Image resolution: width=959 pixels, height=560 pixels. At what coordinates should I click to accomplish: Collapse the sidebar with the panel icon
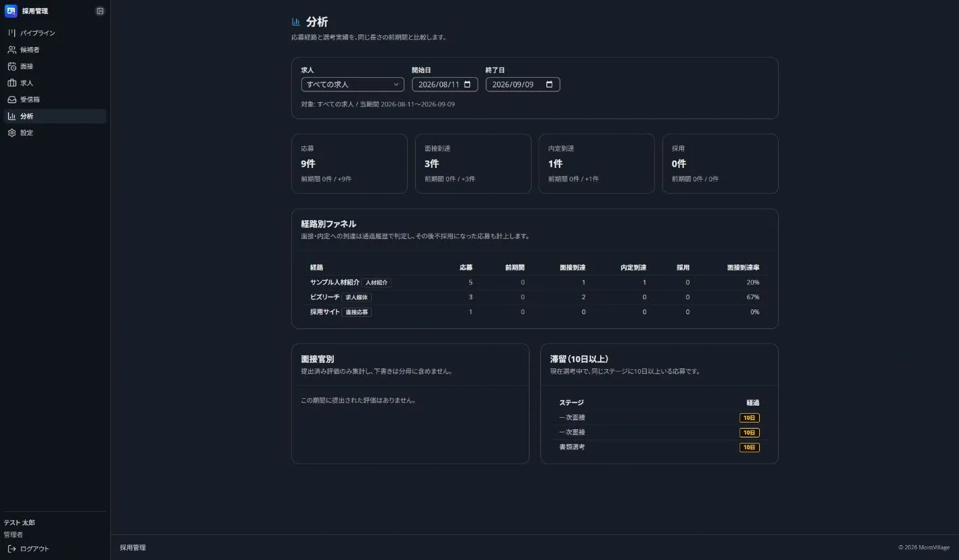pyautogui.click(x=100, y=11)
